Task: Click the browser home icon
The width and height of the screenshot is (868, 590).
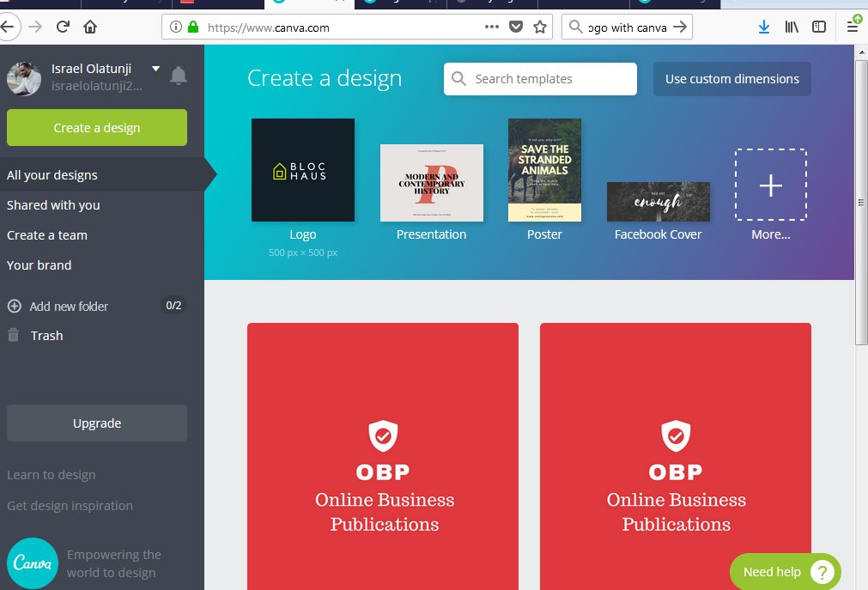Action: click(88, 27)
